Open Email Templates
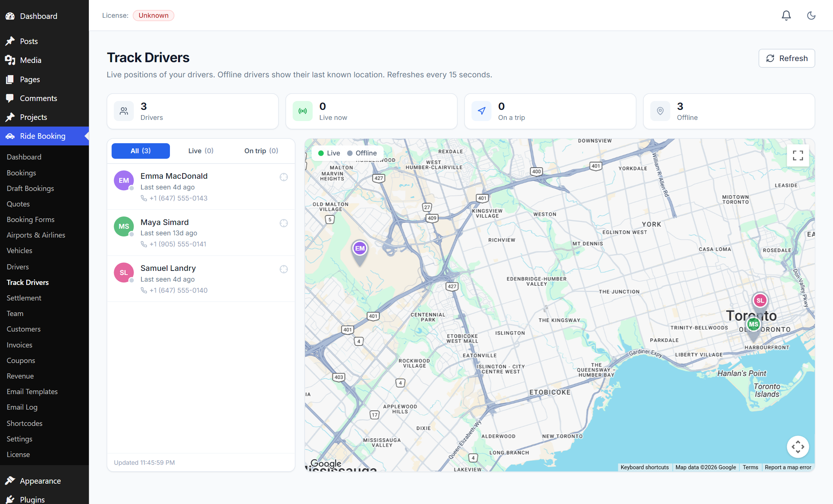The height and width of the screenshot is (504, 833). [x=32, y=392]
